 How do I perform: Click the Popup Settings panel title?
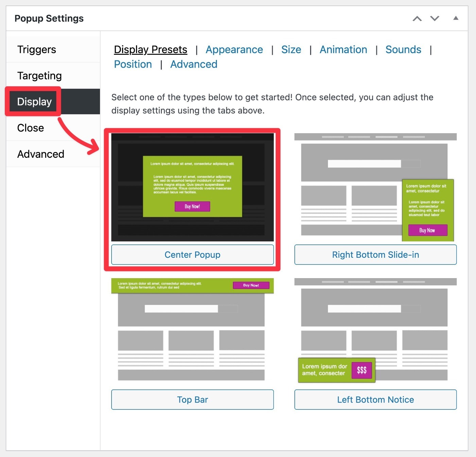[x=49, y=18]
